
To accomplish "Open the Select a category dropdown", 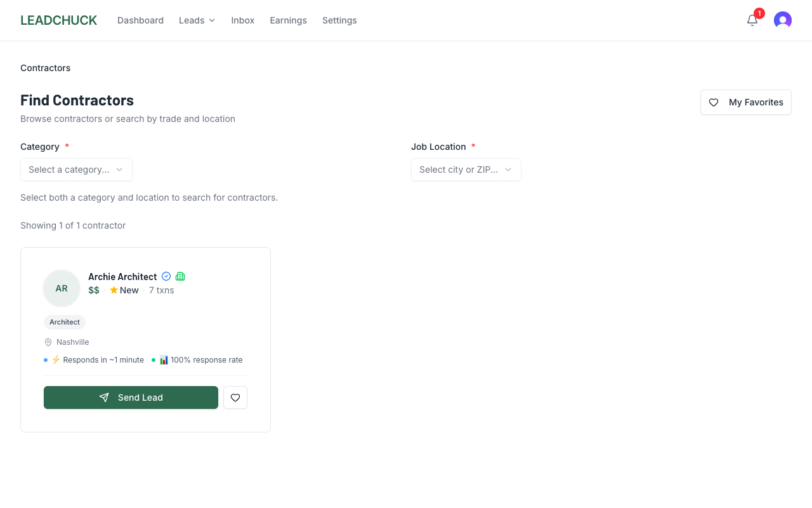I will point(76,170).
